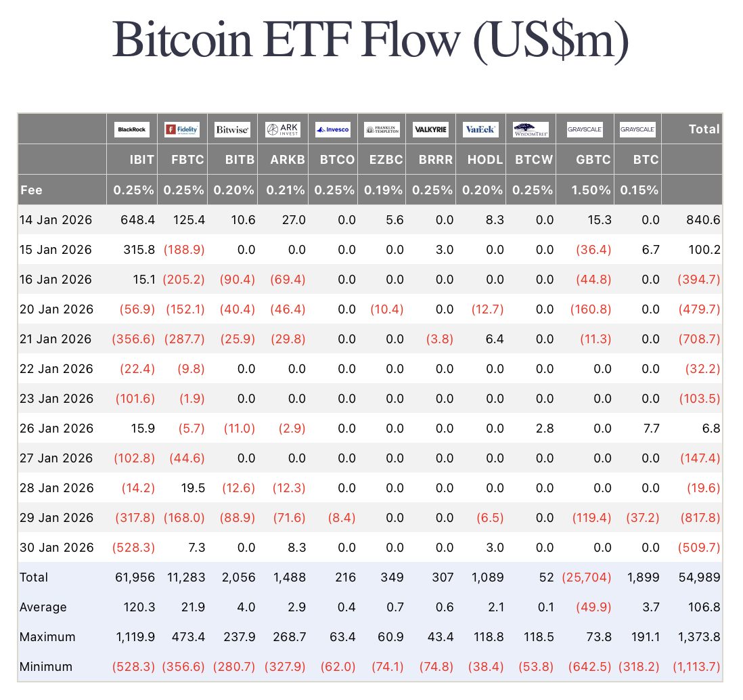Screen dimensions: 743x700
Task: Click the Bitcoin ETF Flow title
Action: coord(371,41)
